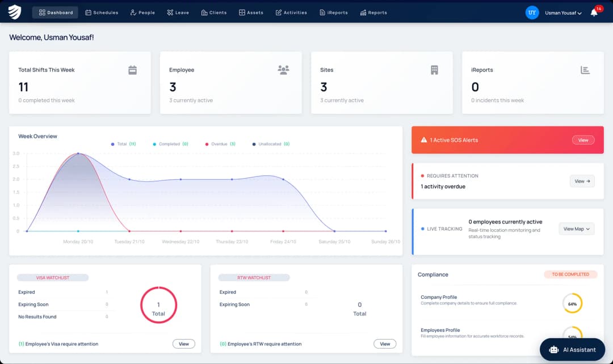
Task: Open the Schedules menu item
Action: pyautogui.click(x=102, y=12)
